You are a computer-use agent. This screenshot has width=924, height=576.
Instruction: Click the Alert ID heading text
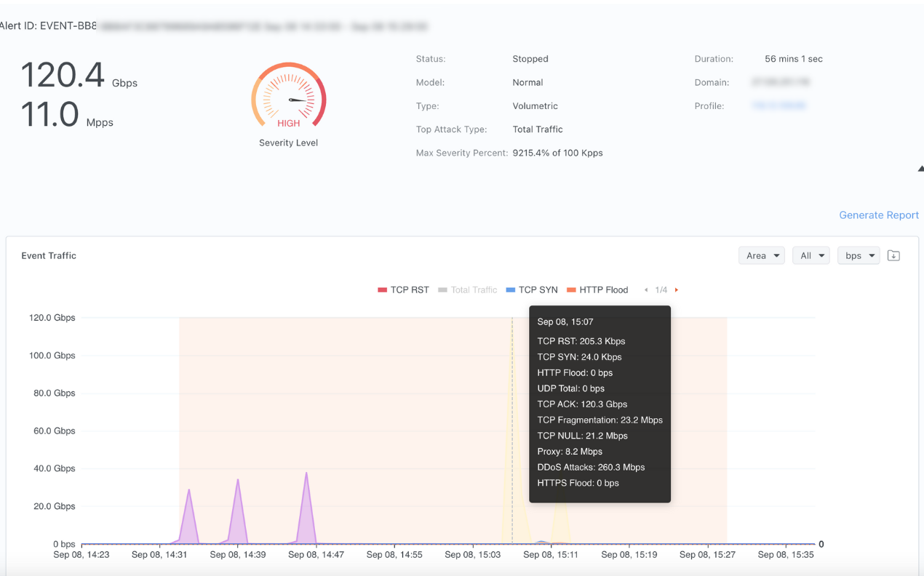49,26
